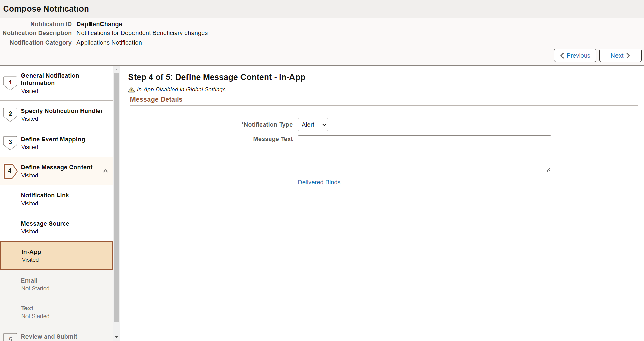Select the In-App substep
Screen dimensions: 644x341
56,255
